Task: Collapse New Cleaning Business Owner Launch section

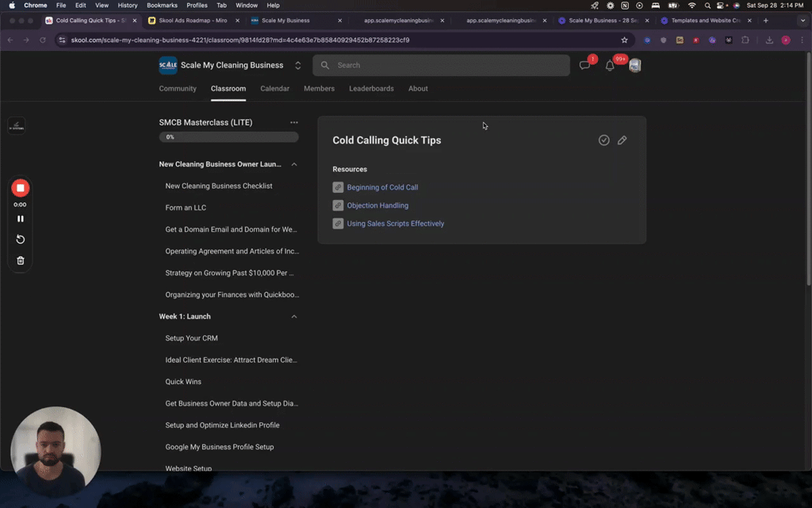Action: click(294, 164)
